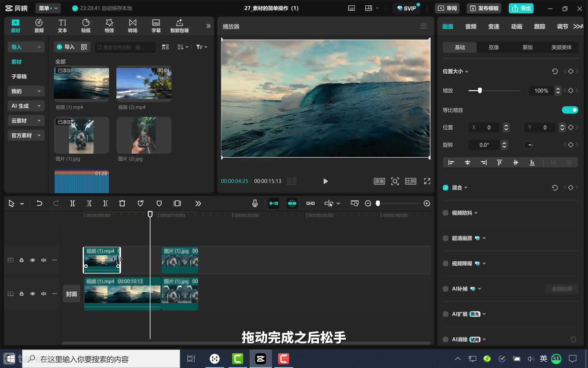Click the split clip tool icon
Screen dimensions: 588x368
coord(73,203)
